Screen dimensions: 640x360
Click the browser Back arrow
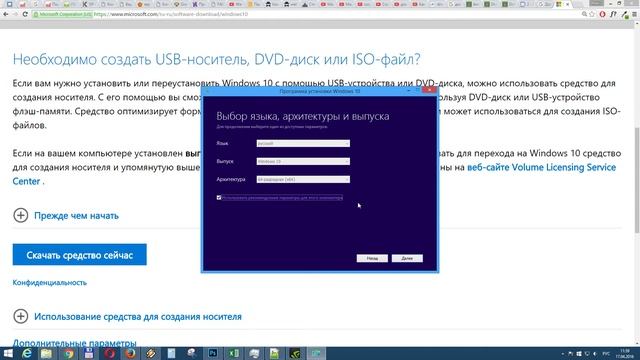(6, 14)
